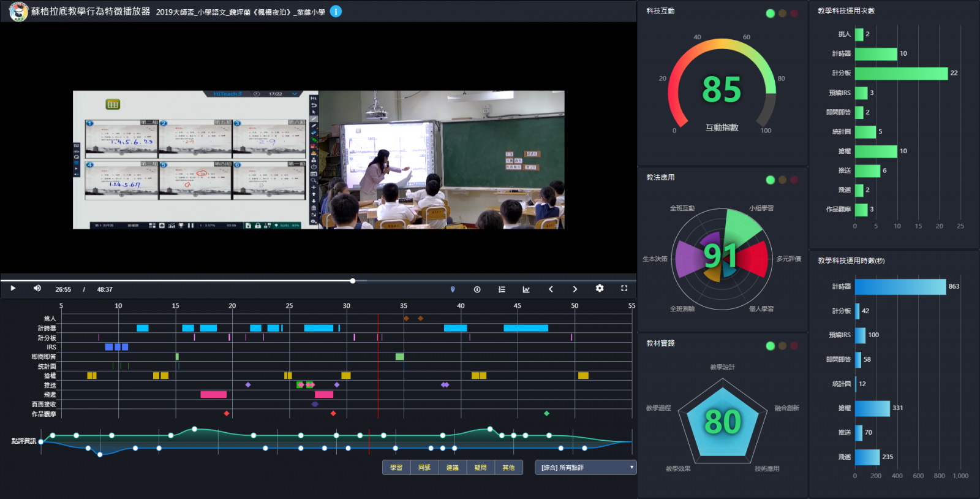980x499 pixels.
Task: Select the 學習 comment filter tab
Action: (x=396, y=468)
